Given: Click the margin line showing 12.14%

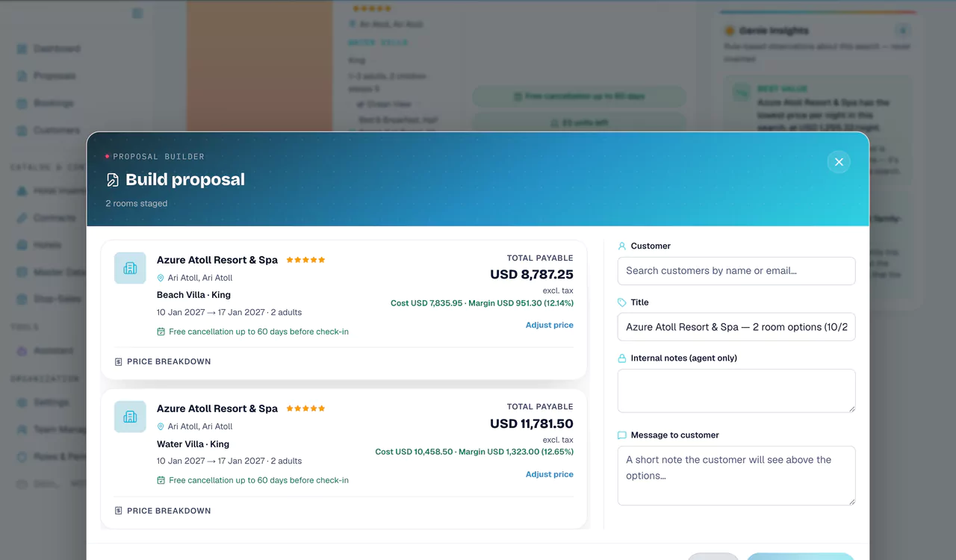Looking at the screenshot, I should click(x=482, y=303).
